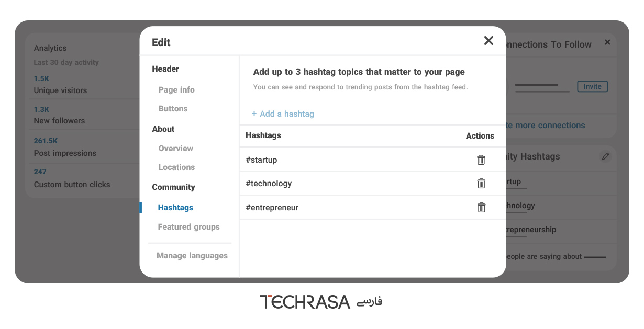Screen dimensions: 644x329
Task: Select the Overview section
Action: coord(176,149)
